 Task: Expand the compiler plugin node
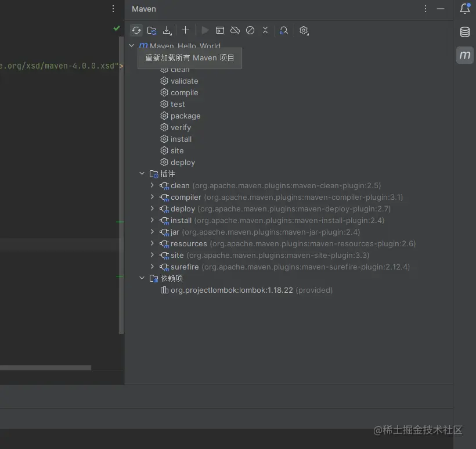point(152,197)
